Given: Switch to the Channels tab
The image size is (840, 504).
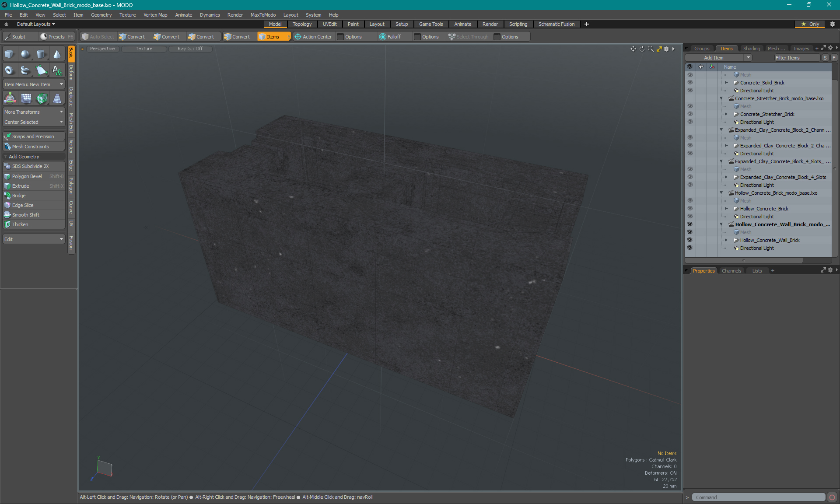Looking at the screenshot, I should click(731, 271).
